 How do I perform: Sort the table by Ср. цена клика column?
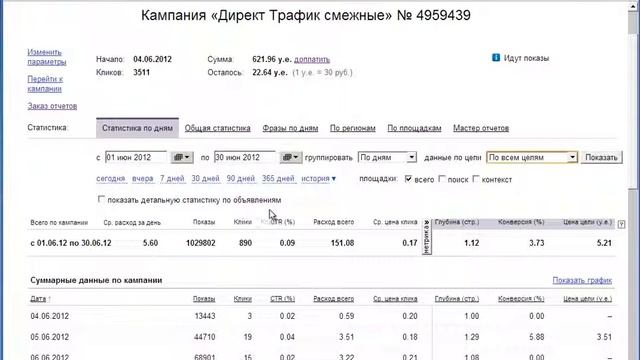[395, 299]
